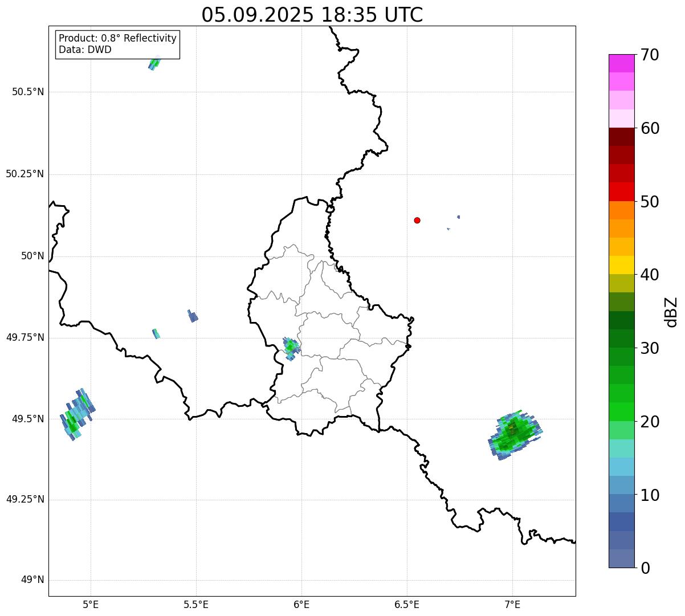Click the '49.75°N' latitude label
Screen dimensions: 685x616
(x=25, y=337)
